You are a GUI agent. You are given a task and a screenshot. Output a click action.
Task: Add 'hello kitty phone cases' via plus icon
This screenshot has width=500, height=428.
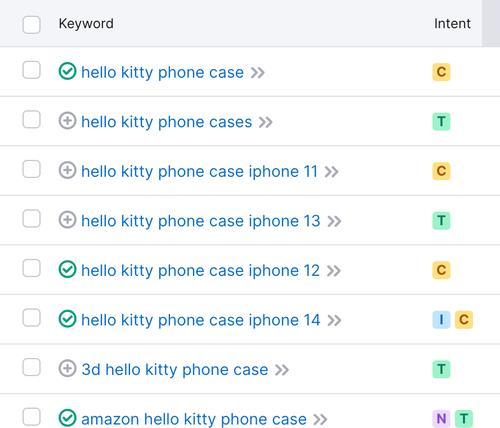click(67, 121)
